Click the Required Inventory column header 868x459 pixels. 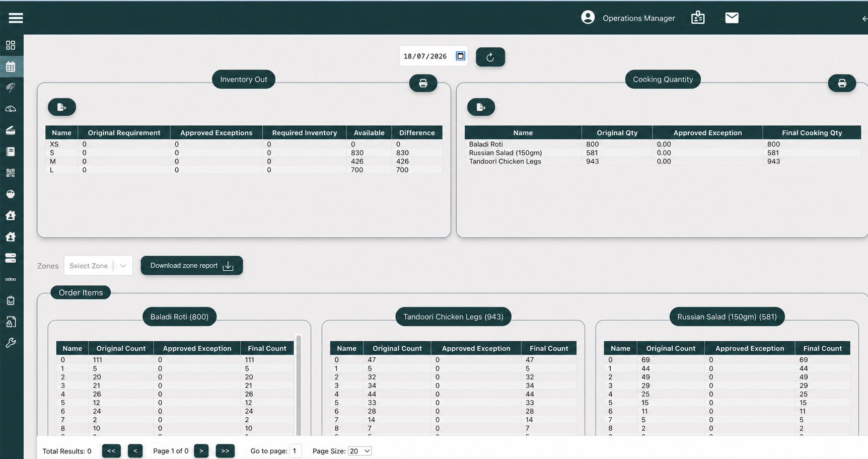pos(305,132)
